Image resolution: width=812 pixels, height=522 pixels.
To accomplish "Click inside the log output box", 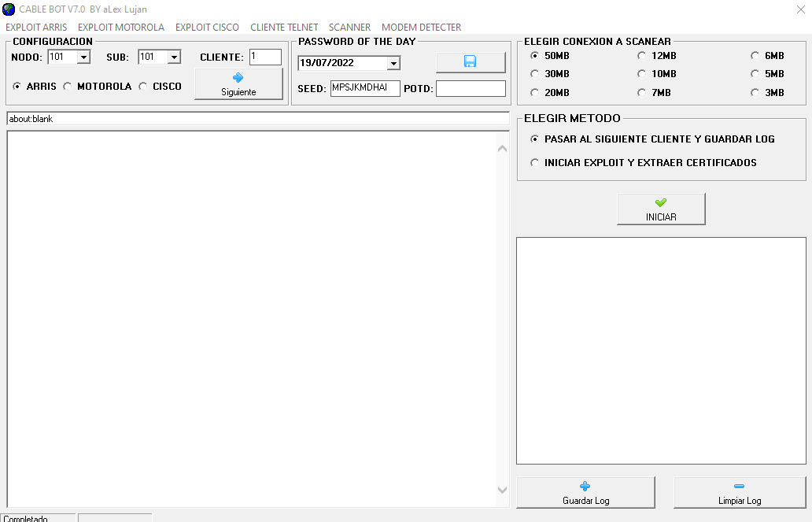I will click(661, 351).
